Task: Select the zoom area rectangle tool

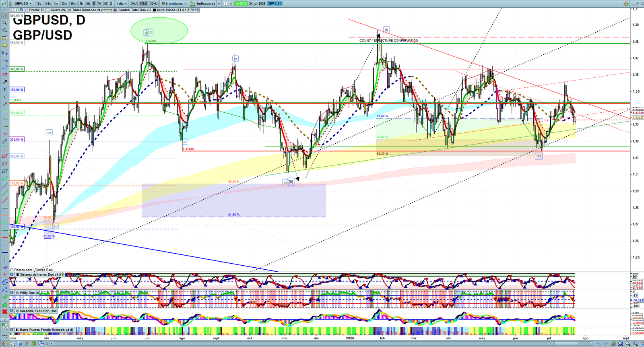Action: tap(5, 30)
